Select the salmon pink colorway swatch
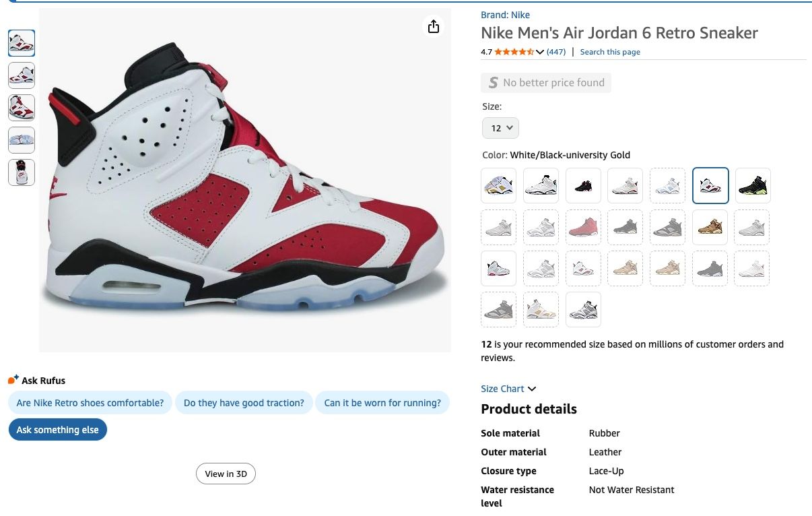Viewport: 812px width, 516px height. 583,227
